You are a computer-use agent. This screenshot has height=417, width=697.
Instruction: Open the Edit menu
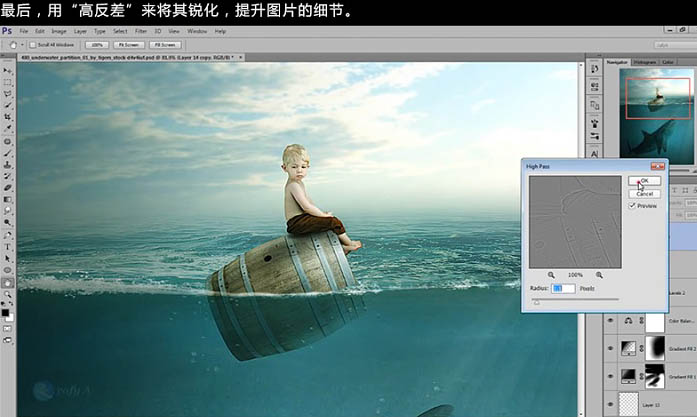tap(40, 31)
